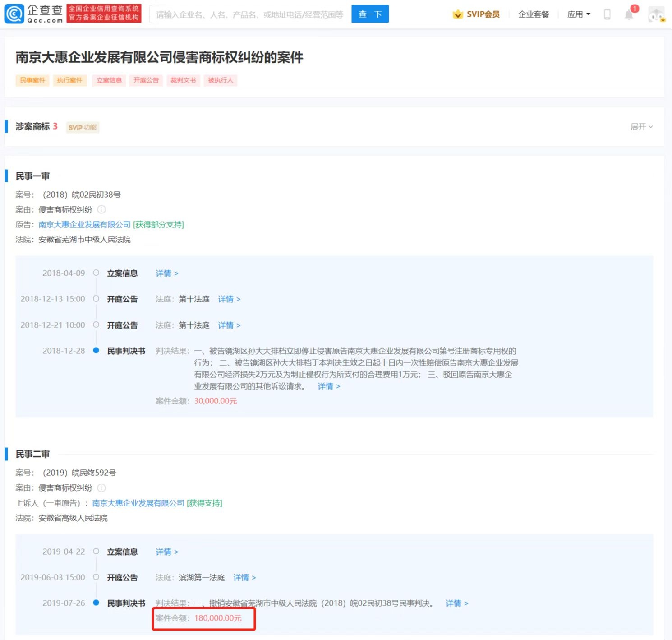Click the case amount 30,000.00元
672x640 pixels.
(x=216, y=401)
